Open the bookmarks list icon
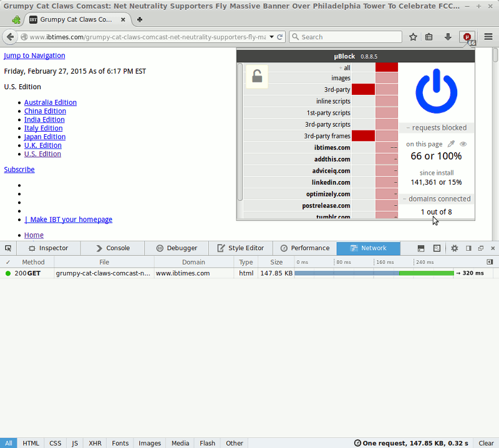 429,37
